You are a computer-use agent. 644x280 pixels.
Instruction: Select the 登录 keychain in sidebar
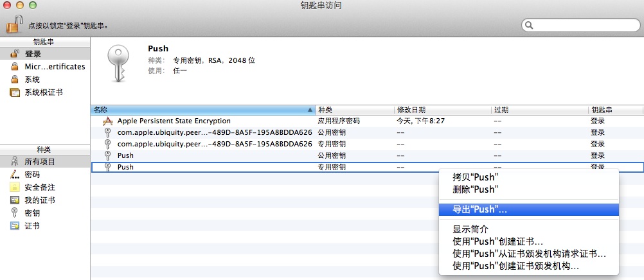(x=32, y=54)
